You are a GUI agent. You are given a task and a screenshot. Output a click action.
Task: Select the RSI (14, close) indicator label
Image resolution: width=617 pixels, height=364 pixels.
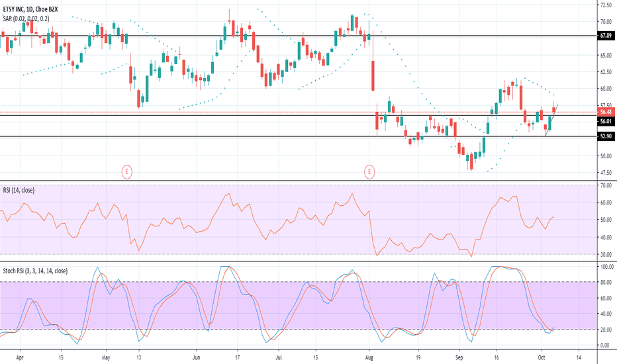(x=19, y=190)
